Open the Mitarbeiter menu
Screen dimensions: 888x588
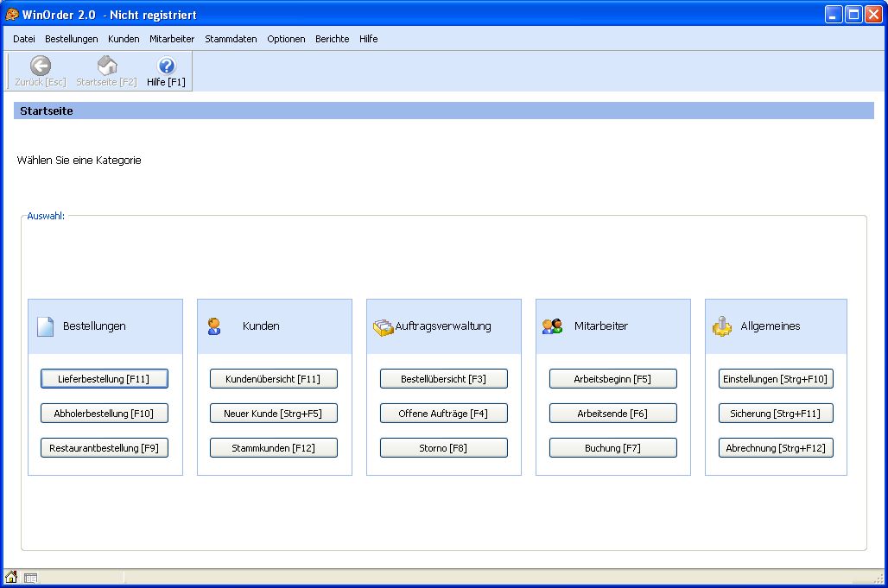click(x=172, y=39)
